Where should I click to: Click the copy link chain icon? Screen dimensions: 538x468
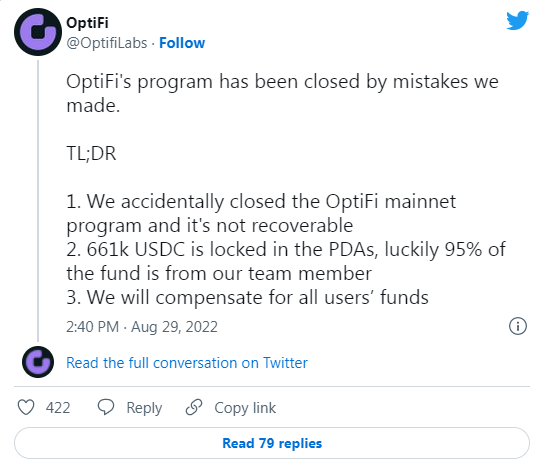click(x=194, y=407)
